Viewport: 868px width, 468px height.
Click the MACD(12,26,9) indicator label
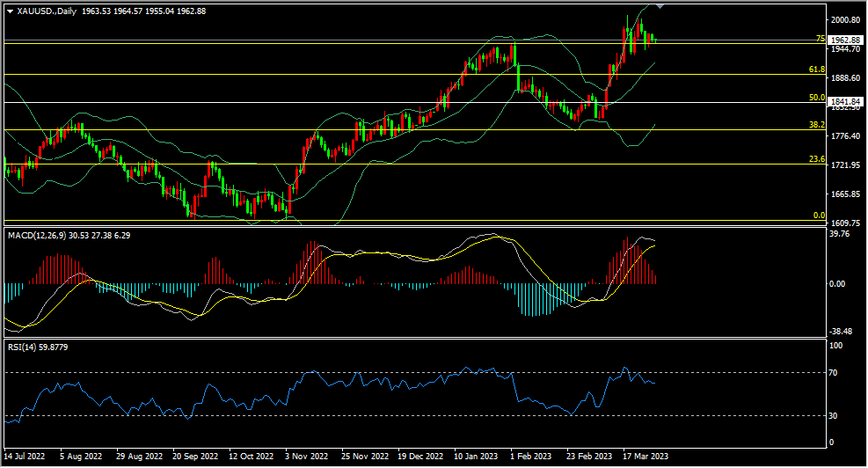coord(37,236)
